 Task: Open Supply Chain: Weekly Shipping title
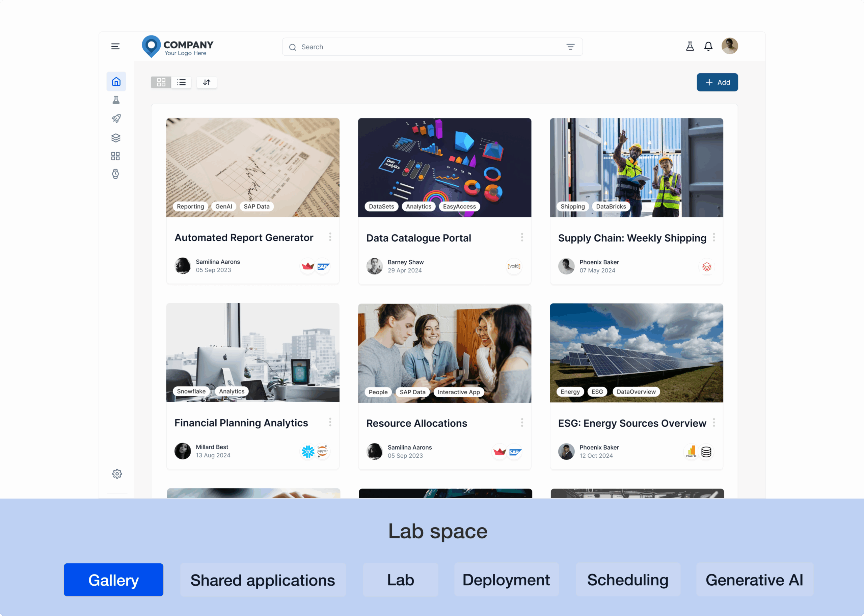632,238
